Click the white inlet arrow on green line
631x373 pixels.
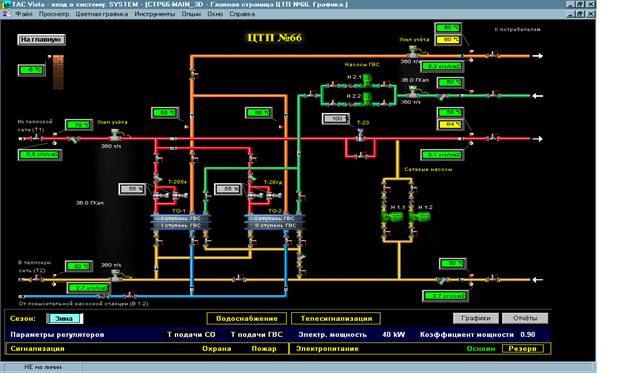pyautogui.click(x=538, y=96)
